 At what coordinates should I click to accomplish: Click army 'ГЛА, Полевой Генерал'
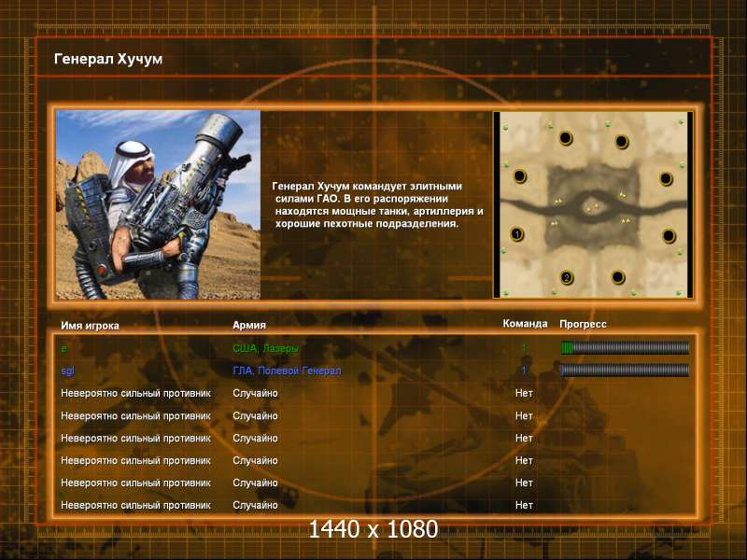tap(287, 371)
